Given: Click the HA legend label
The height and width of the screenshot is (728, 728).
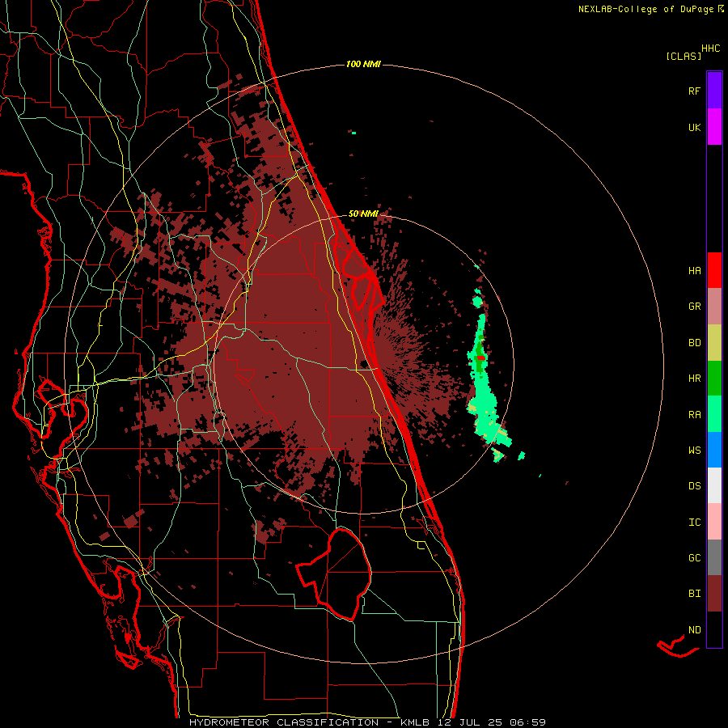Looking at the screenshot, I should pos(694,271).
